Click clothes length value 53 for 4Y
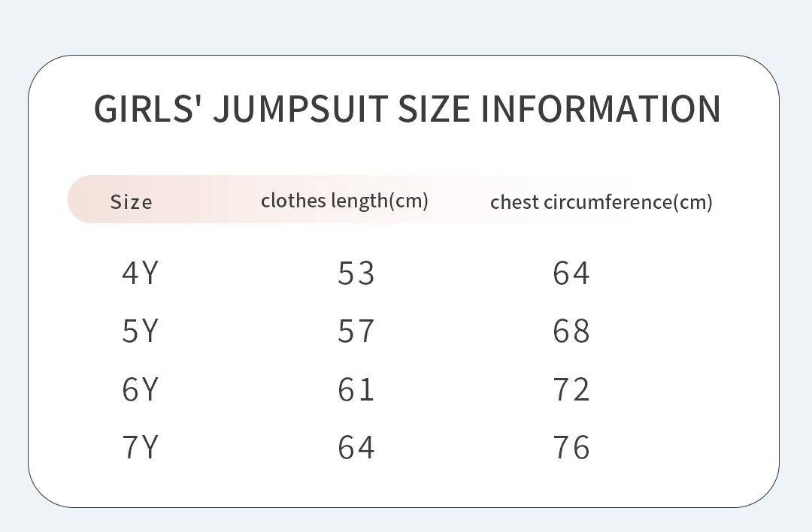Viewport: 812px width, 532px height. [356, 273]
